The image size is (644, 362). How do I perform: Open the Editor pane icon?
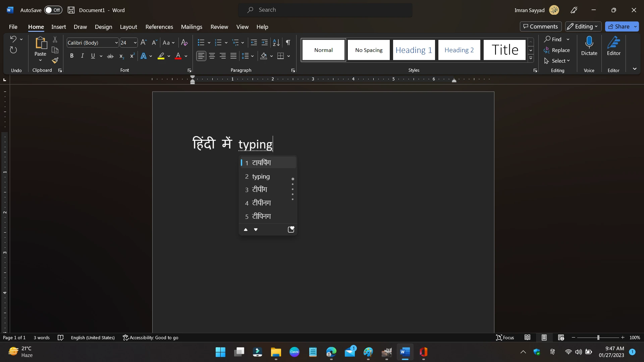pyautogui.click(x=613, y=43)
